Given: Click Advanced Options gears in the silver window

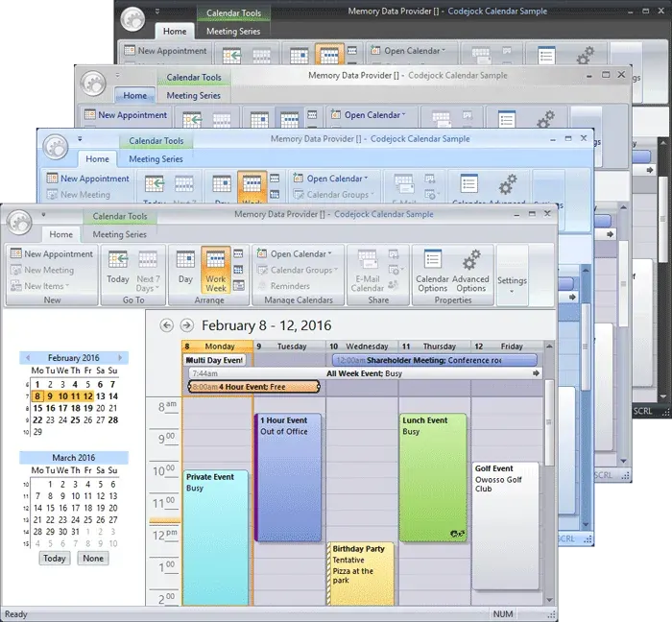Looking at the screenshot, I should click(x=546, y=119).
